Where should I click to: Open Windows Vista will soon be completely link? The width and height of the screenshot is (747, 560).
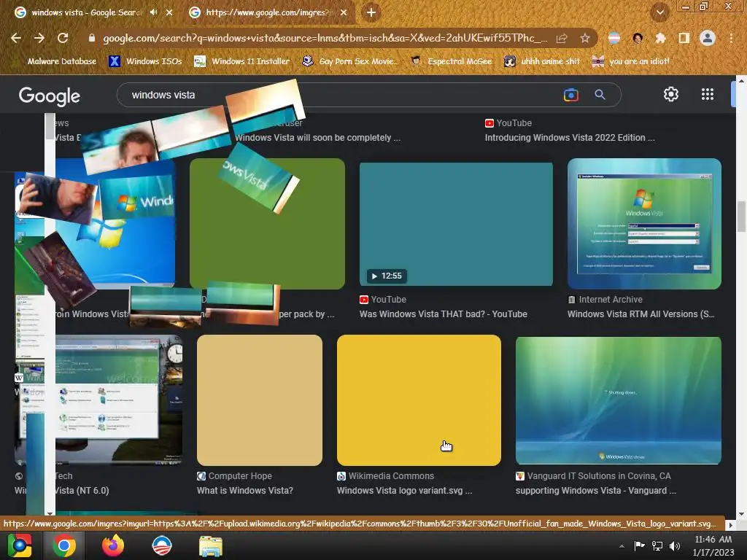[318, 138]
